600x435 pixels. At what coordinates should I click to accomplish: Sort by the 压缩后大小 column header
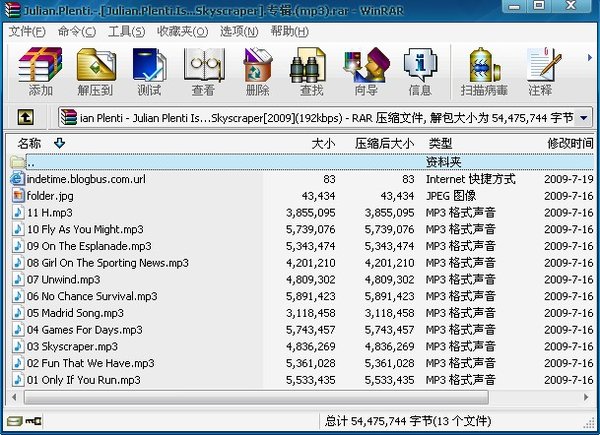tap(384, 144)
